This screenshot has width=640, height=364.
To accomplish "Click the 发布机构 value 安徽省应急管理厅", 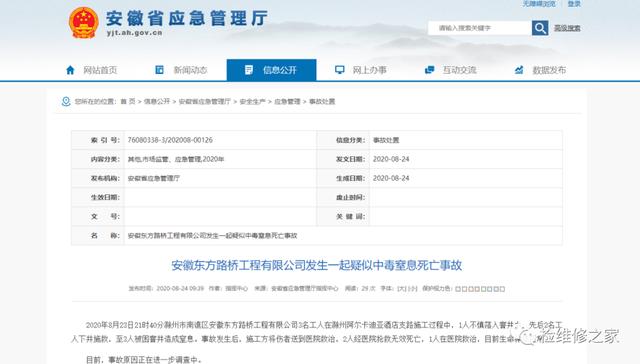I will 153,178.
